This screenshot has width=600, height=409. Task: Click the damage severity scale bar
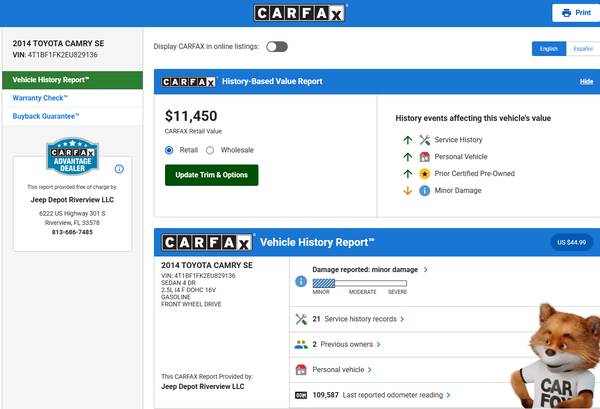pos(360,283)
